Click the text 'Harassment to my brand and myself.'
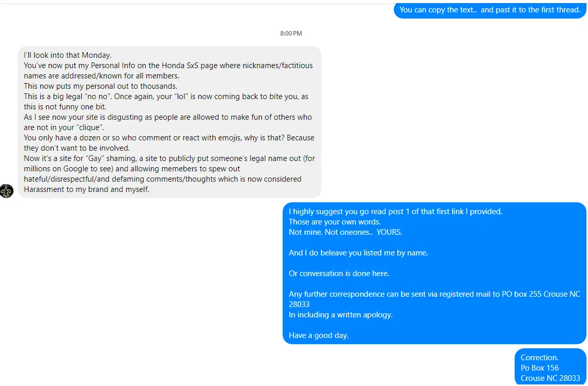 (87, 189)
